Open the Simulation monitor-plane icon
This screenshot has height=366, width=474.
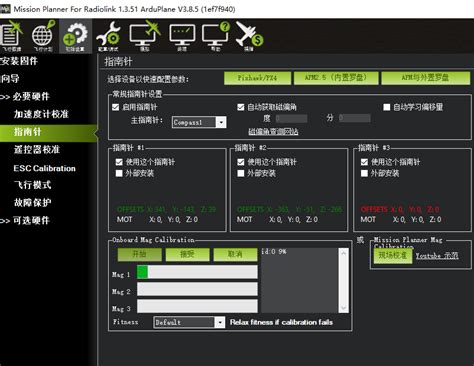[145, 36]
